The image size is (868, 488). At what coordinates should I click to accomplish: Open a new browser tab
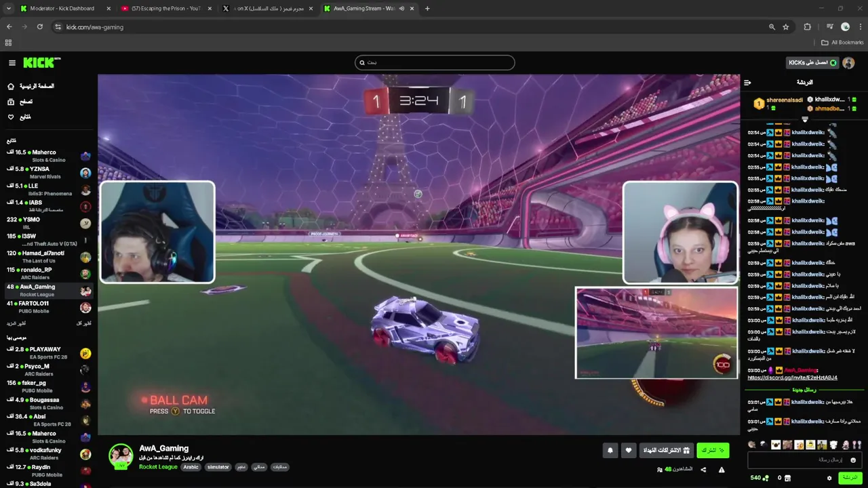[x=427, y=8]
